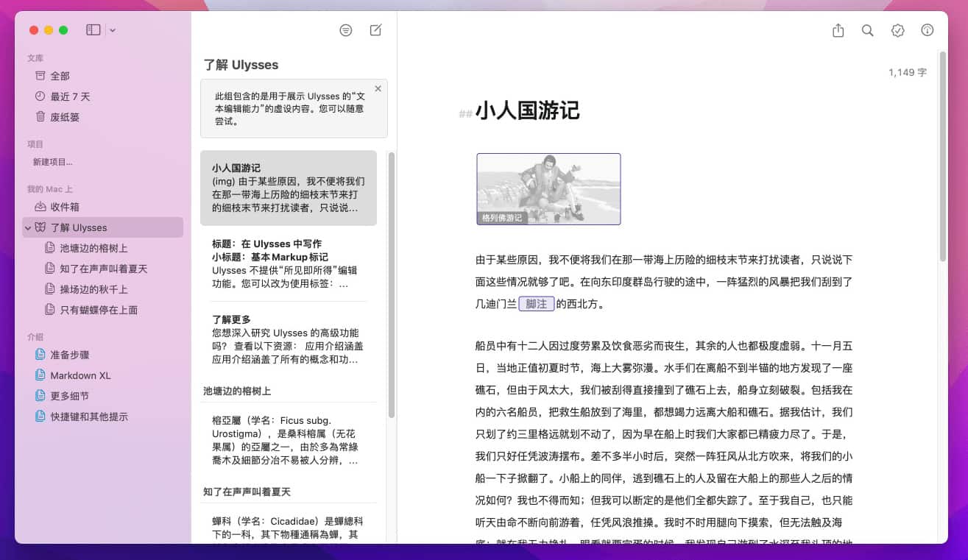Screen dimensions: 968x560
Task: Click 新建项目... to create a project
Action: (52, 162)
